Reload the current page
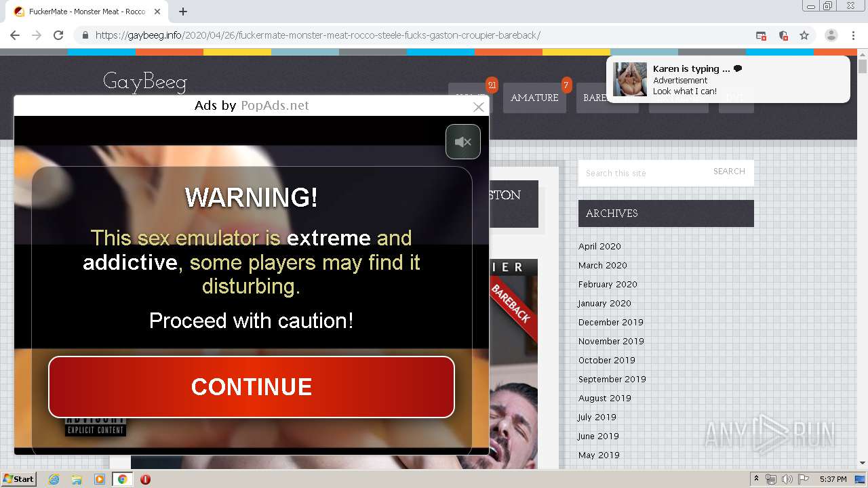Viewport: 868px width, 488px height. [x=58, y=35]
